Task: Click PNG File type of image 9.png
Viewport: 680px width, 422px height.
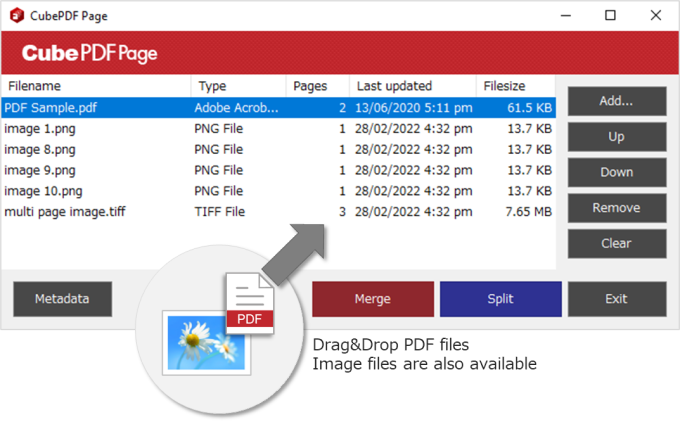Action: tap(219, 170)
